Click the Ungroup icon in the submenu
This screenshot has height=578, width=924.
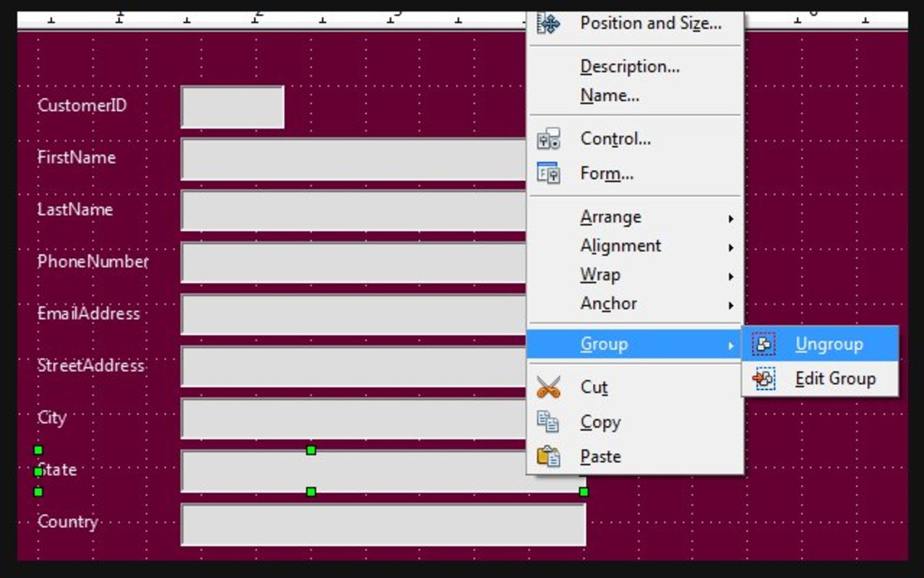pyautogui.click(x=763, y=344)
